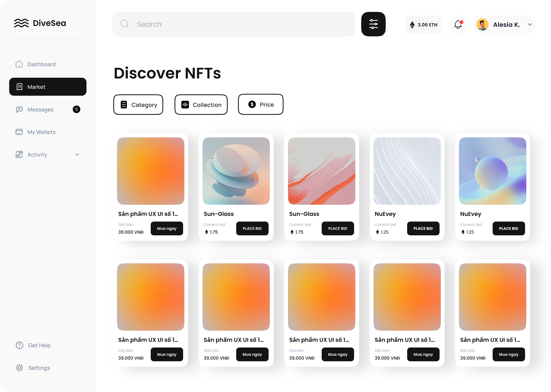Open first-row orange gradient NFT thumbnail
Viewport: 551px width, 392px height.
tap(151, 171)
